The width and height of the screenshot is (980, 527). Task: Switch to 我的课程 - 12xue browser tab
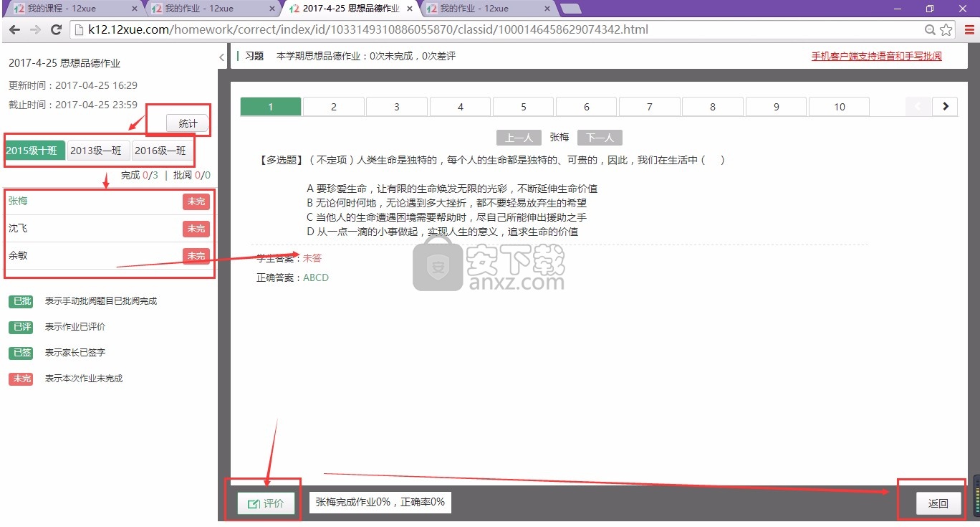pos(72,9)
